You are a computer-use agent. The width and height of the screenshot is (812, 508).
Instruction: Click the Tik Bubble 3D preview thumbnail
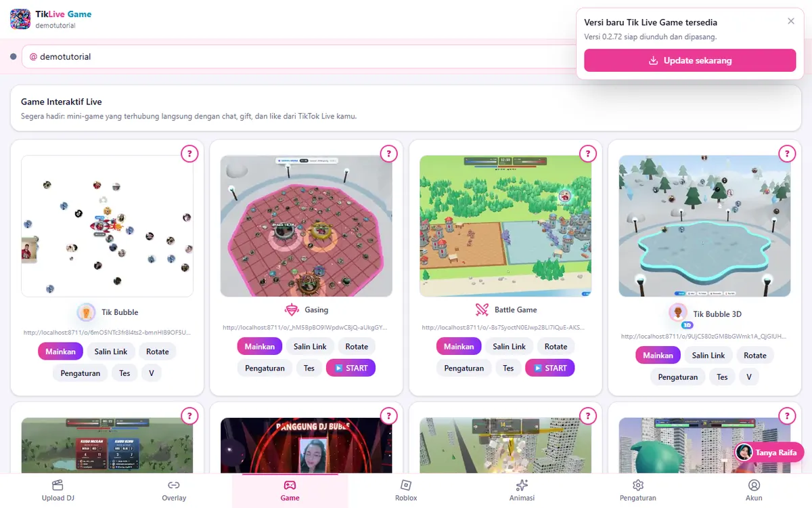[704, 226]
